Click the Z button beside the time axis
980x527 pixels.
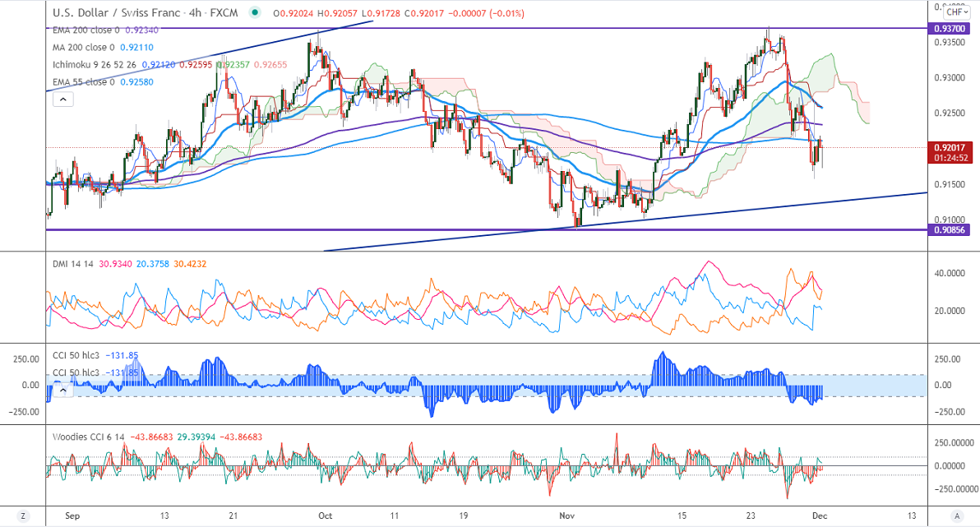click(23, 515)
